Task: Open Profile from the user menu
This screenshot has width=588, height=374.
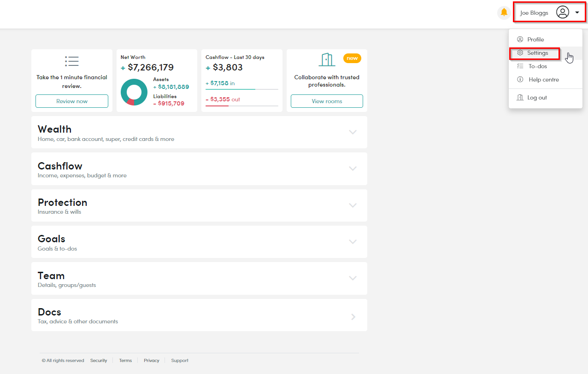Action: coord(546,40)
